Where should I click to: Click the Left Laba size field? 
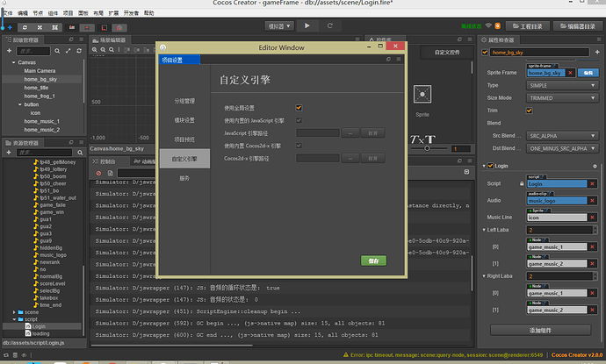[x=559, y=230]
